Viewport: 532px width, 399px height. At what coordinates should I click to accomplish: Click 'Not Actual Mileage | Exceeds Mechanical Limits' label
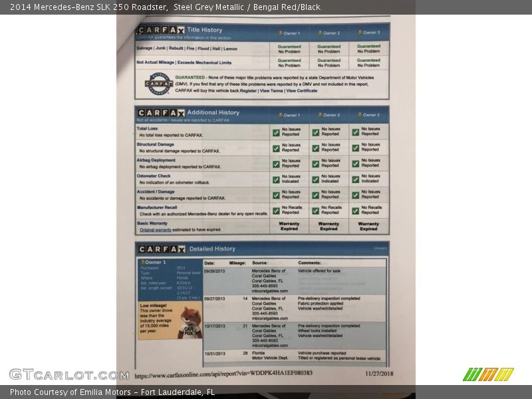click(x=184, y=63)
